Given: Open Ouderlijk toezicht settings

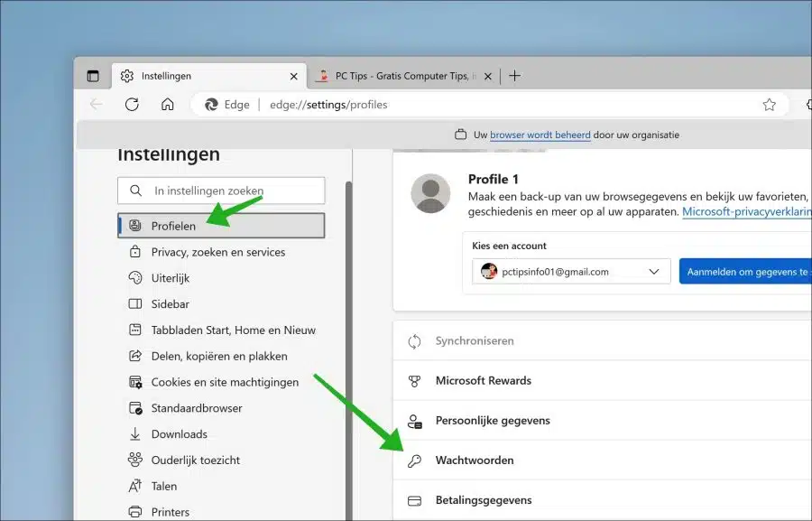Looking at the screenshot, I should click(221, 460).
